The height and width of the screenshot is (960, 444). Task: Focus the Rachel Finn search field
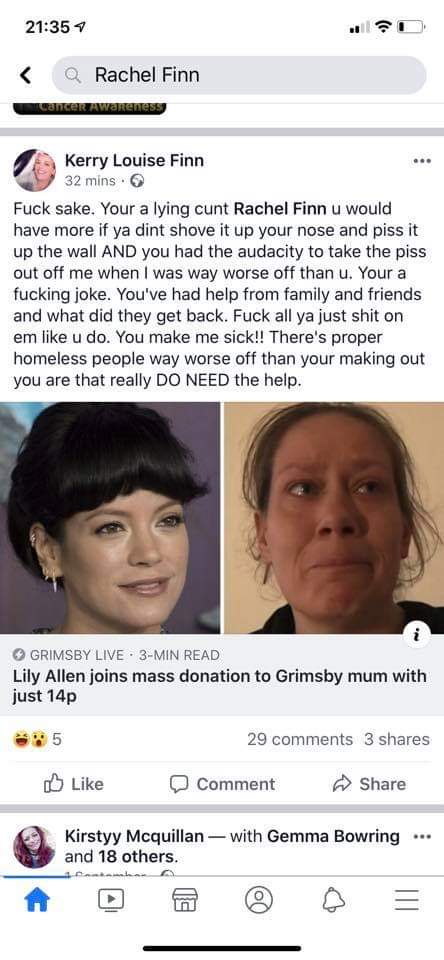pyautogui.click(x=239, y=75)
